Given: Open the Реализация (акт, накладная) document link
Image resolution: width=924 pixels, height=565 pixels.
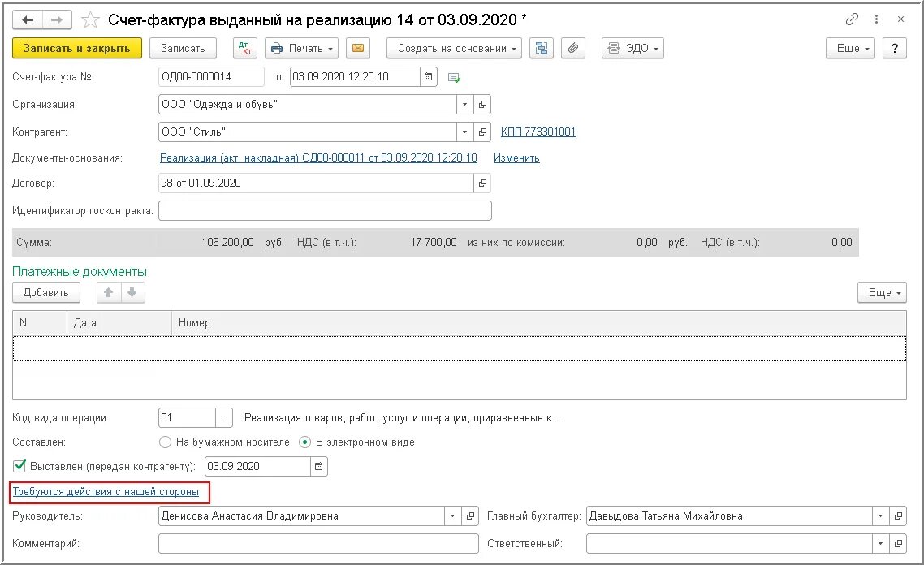Looking at the screenshot, I should pyautogui.click(x=318, y=158).
